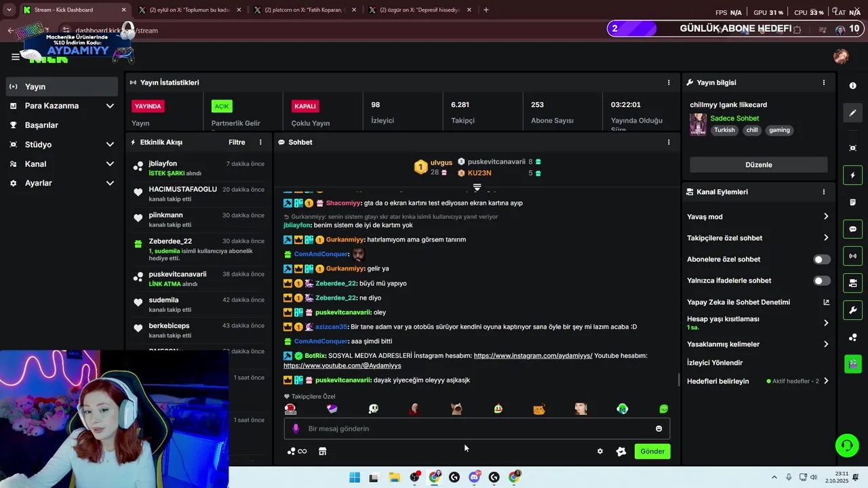Collapse the pinned leaderboard in chat

477,187
